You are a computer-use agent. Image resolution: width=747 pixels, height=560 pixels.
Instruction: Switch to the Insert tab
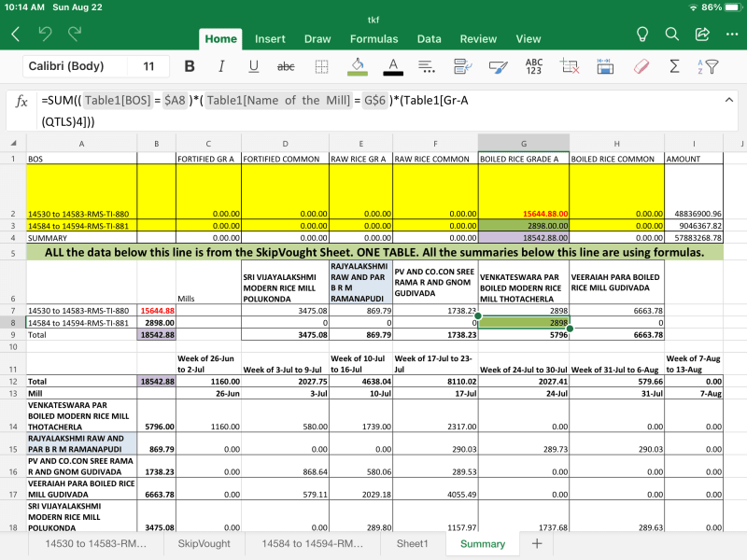click(270, 39)
